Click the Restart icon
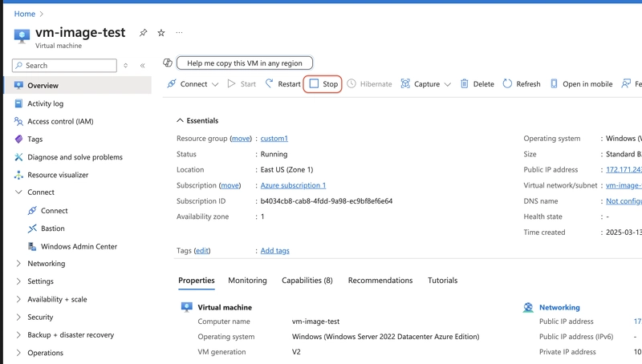 pyautogui.click(x=269, y=83)
